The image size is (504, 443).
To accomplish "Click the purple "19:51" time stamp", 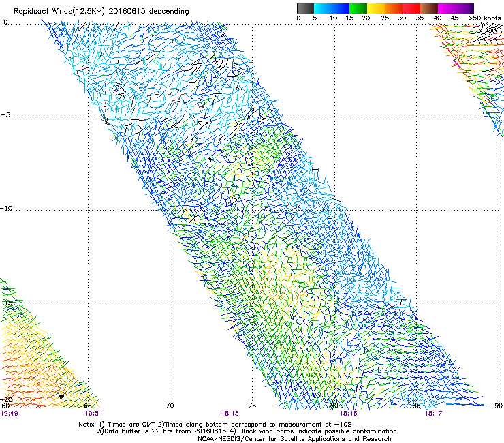I will [93, 414].
